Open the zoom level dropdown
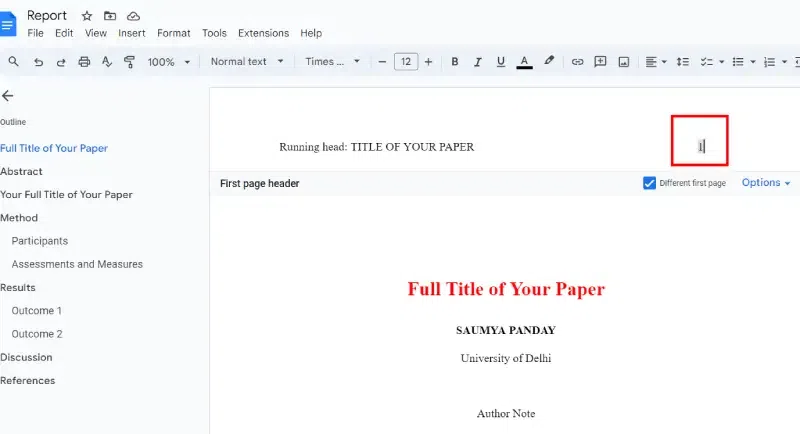The image size is (800, 434). point(169,62)
